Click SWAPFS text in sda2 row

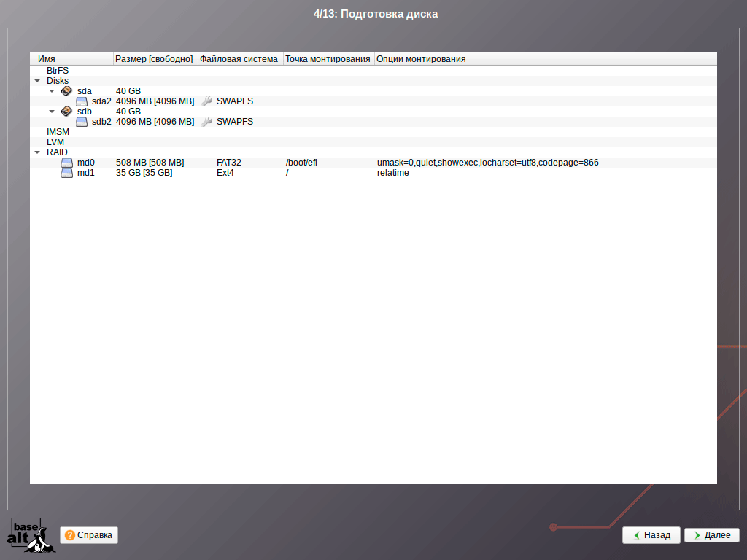(x=235, y=101)
